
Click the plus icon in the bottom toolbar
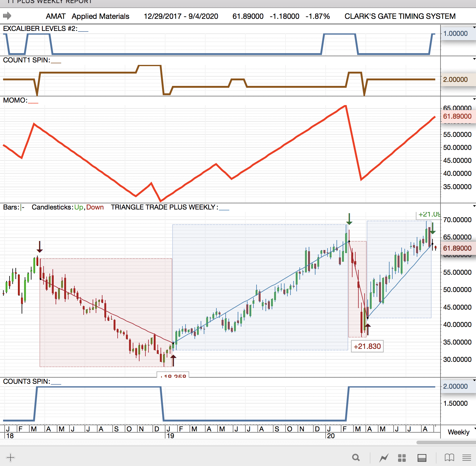(10, 457)
